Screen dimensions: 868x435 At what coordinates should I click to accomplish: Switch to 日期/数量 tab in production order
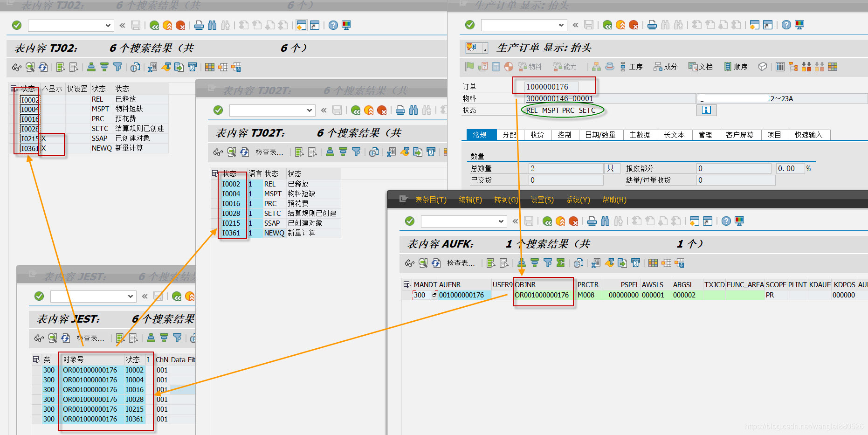600,135
